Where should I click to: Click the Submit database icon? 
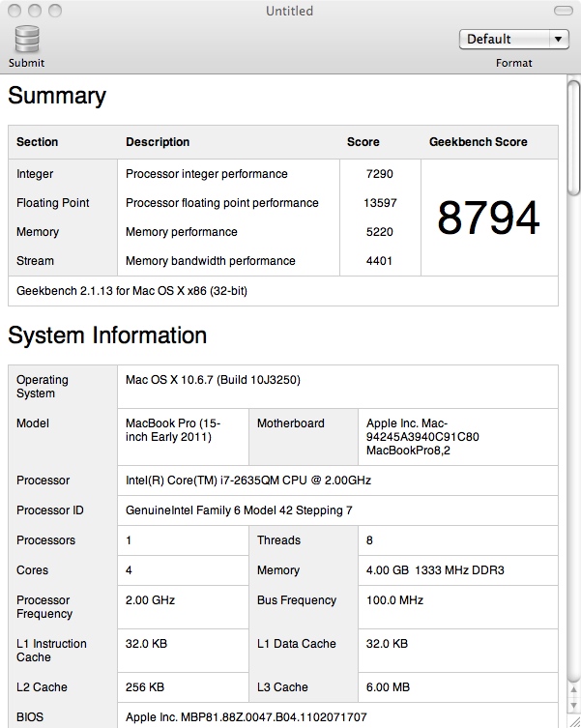pos(27,39)
